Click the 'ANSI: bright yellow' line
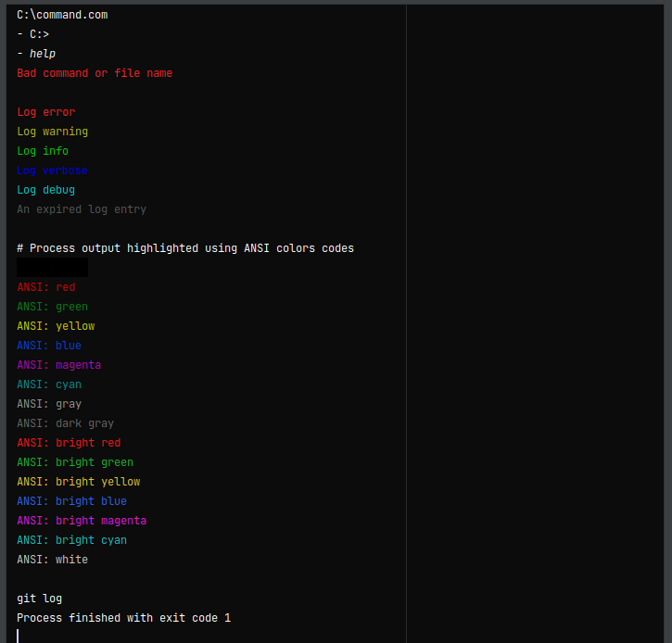This screenshot has height=643, width=672. point(79,482)
